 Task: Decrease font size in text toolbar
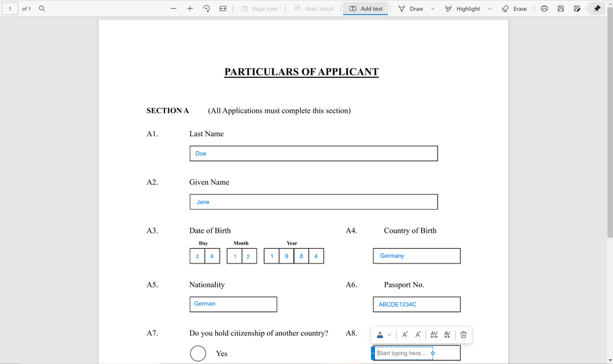click(x=418, y=335)
